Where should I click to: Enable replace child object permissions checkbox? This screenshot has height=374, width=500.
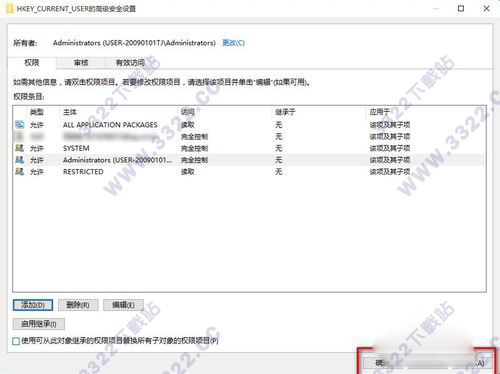coord(16,341)
